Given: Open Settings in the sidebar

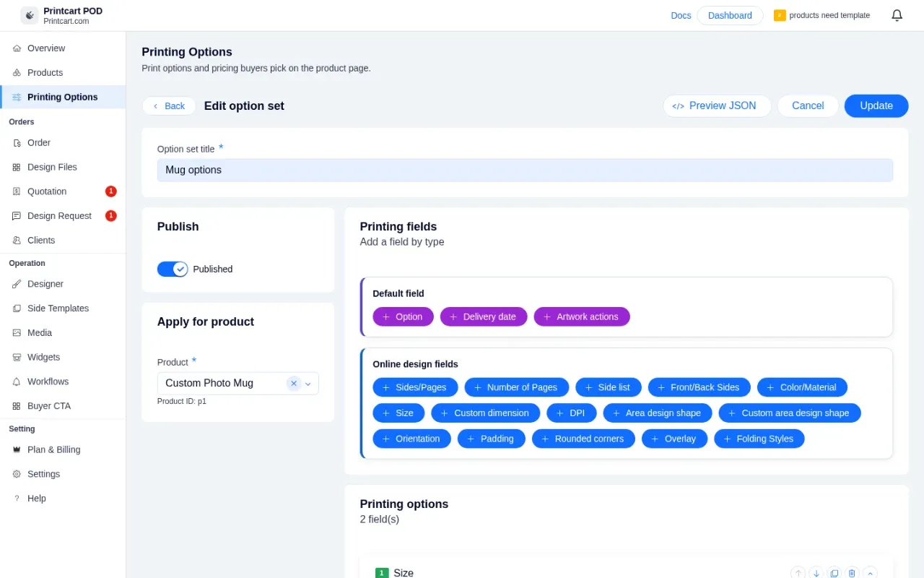Looking at the screenshot, I should coord(63,474).
